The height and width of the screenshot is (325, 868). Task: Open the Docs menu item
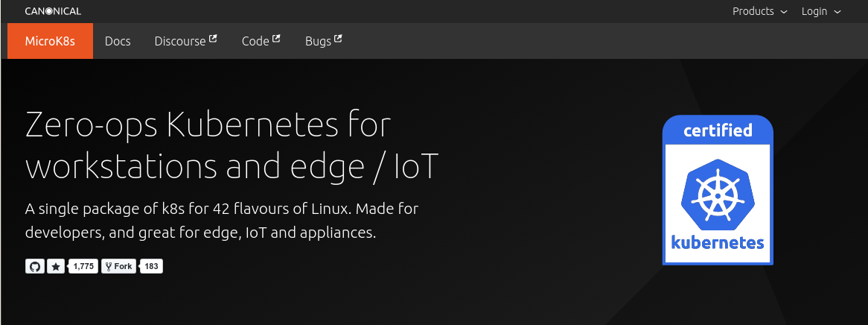tap(118, 41)
